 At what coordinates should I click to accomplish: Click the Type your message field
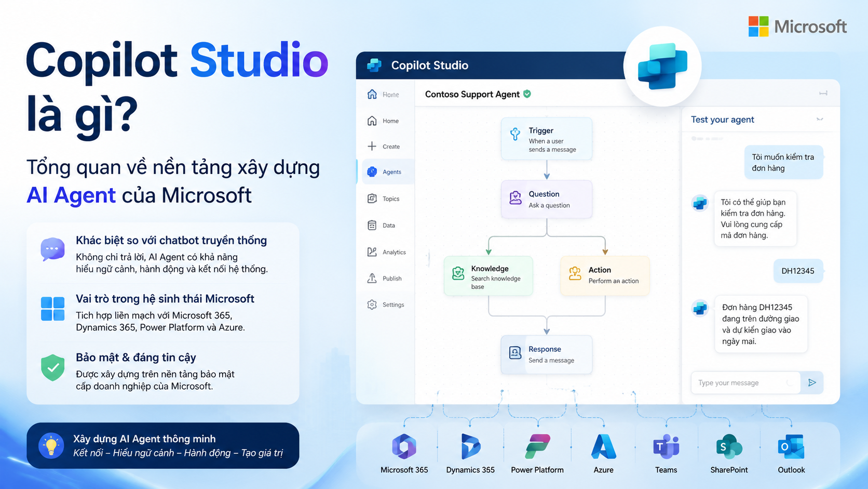click(x=745, y=383)
